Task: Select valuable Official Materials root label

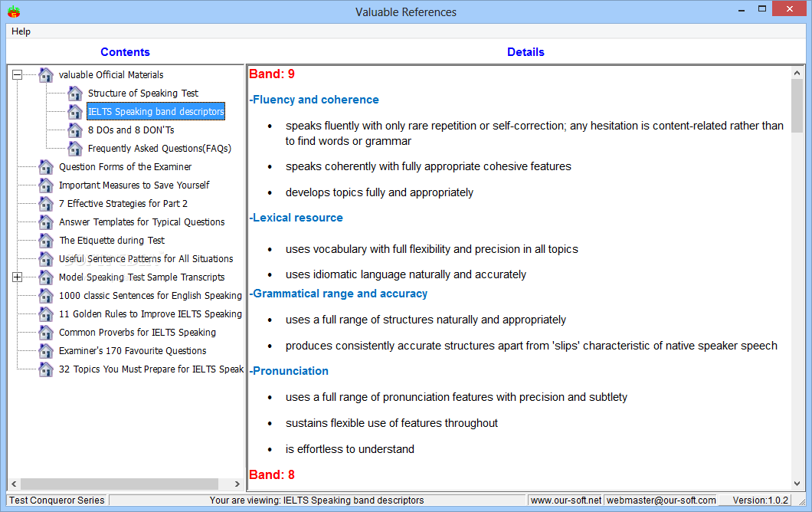Action: coord(111,74)
